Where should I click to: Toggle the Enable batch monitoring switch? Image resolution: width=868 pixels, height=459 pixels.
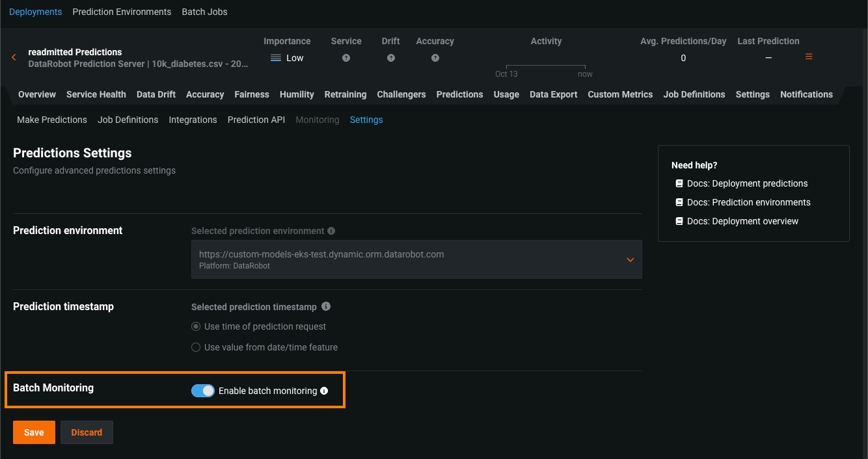[x=203, y=391]
